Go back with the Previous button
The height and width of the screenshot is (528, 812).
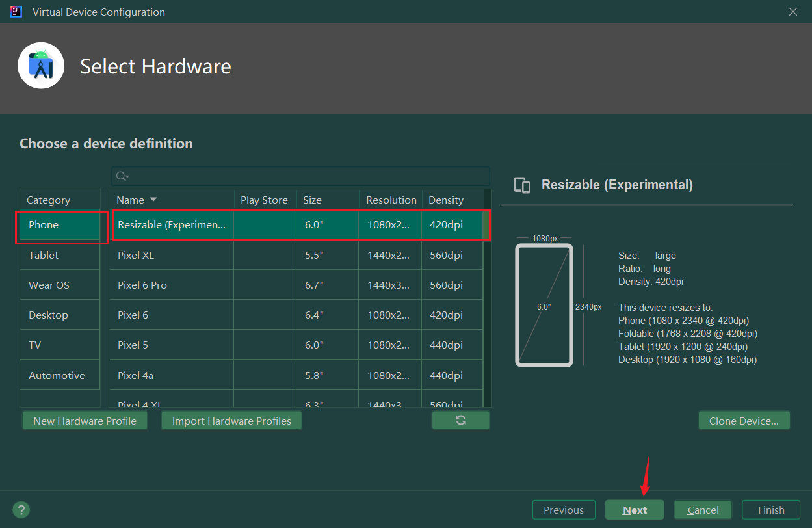[x=564, y=510]
